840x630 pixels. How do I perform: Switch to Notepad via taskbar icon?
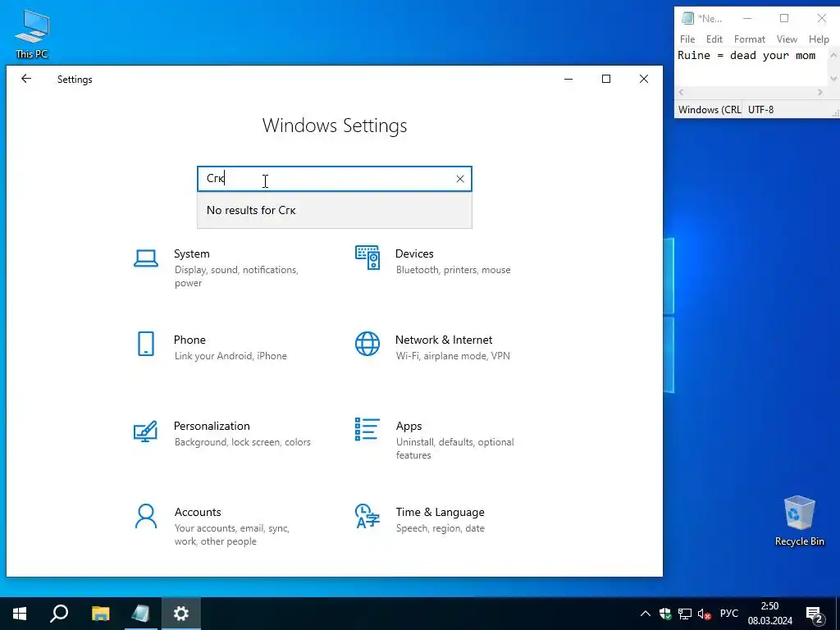click(x=140, y=614)
